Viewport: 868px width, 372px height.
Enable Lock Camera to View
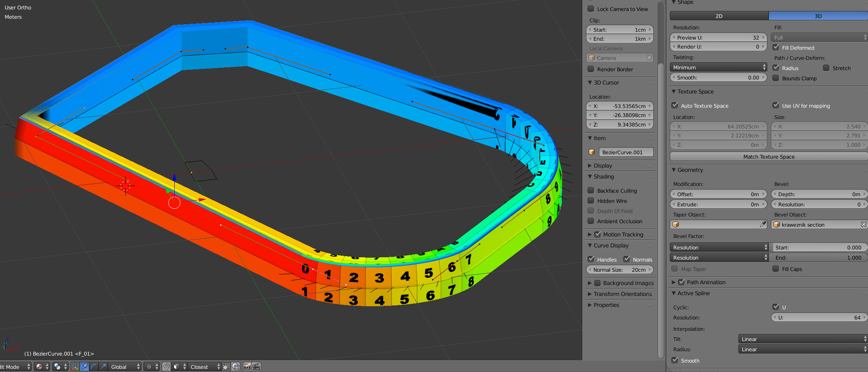click(x=591, y=9)
